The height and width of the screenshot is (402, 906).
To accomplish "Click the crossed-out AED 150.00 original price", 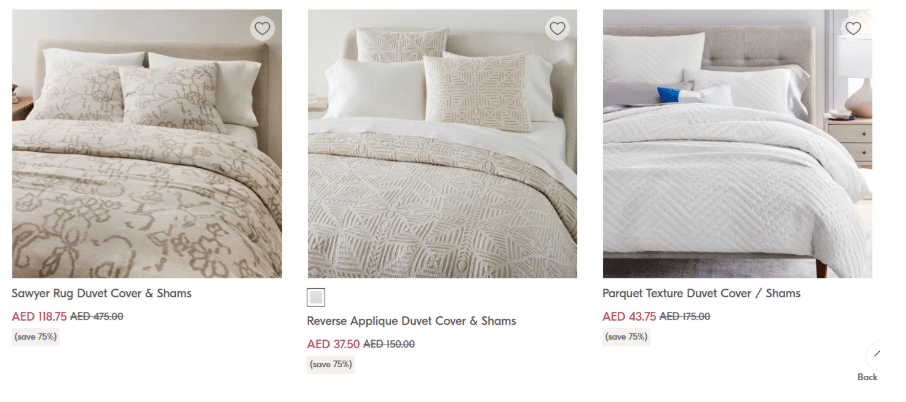I will 389,344.
